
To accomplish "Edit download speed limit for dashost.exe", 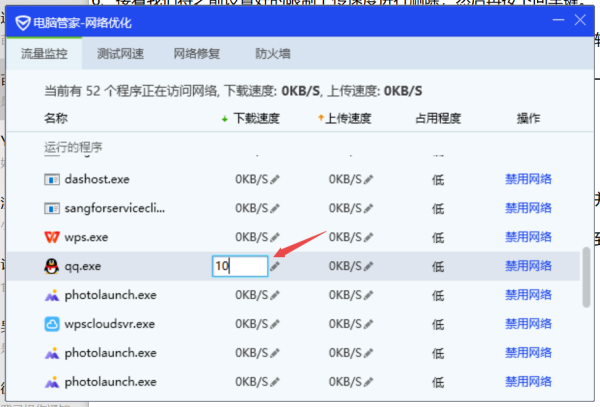I will point(275,179).
